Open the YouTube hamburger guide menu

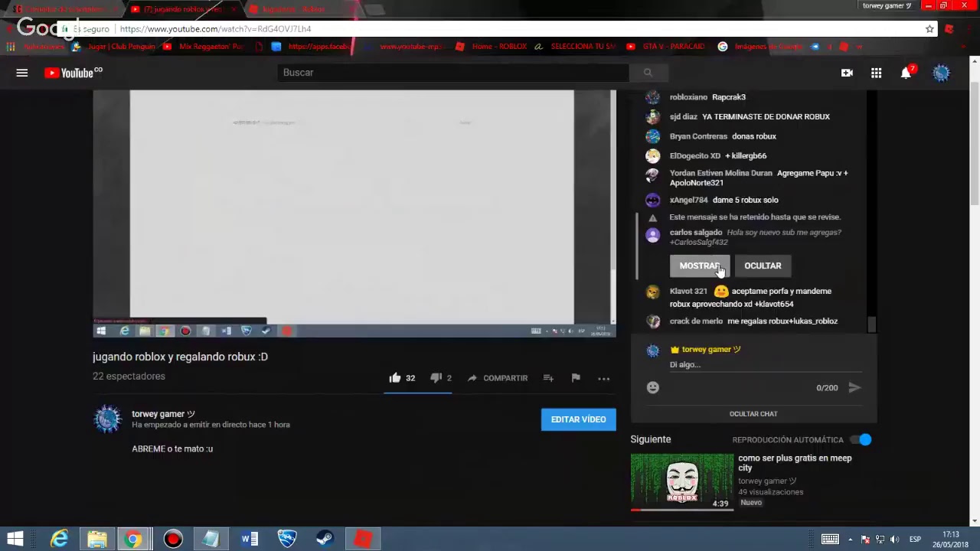coord(22,73)
